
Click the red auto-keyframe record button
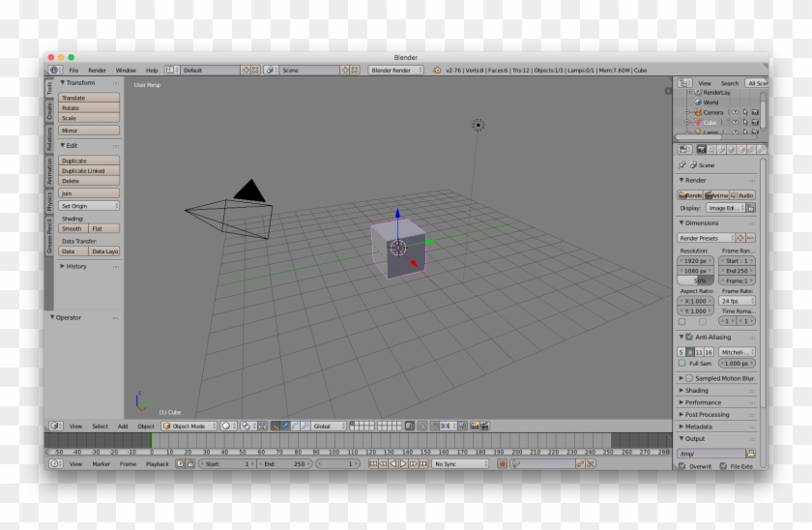point(502,463)
